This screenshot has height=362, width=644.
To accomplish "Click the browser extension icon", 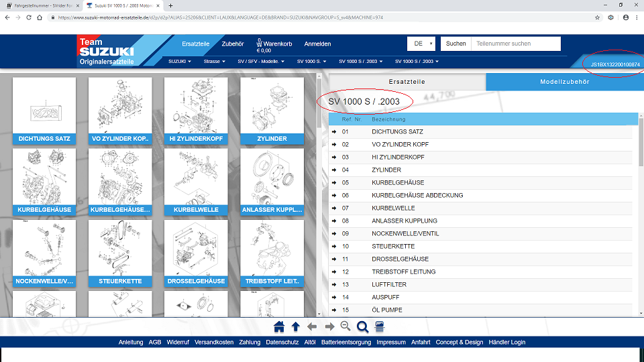I will point(610,17).
